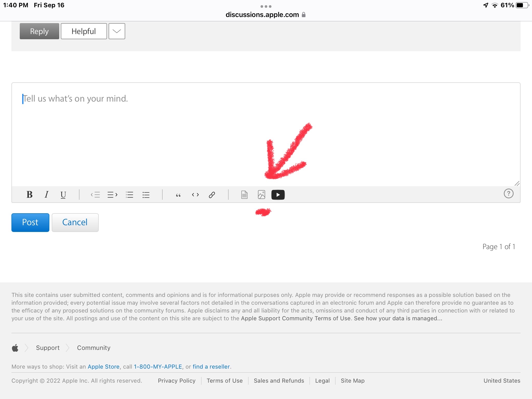
Task: Click the blue Post button
Action: point(30,222)
